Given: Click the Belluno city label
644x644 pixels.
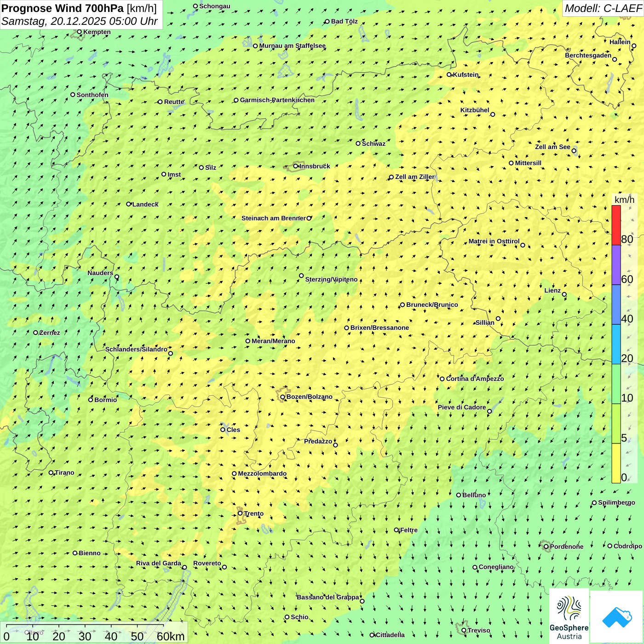Looking at the screenshot, I should [x=474, y=495].
